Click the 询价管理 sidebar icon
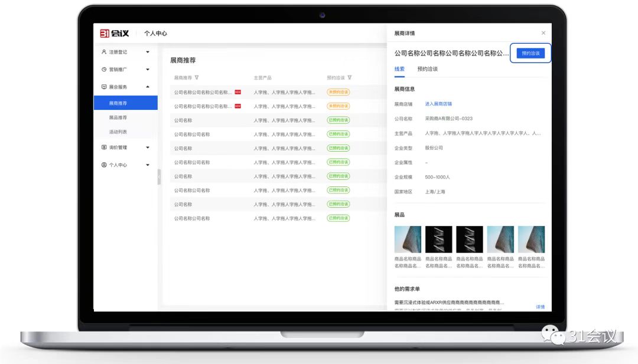This screenshot has height=364, width=638. coord(104,147)
